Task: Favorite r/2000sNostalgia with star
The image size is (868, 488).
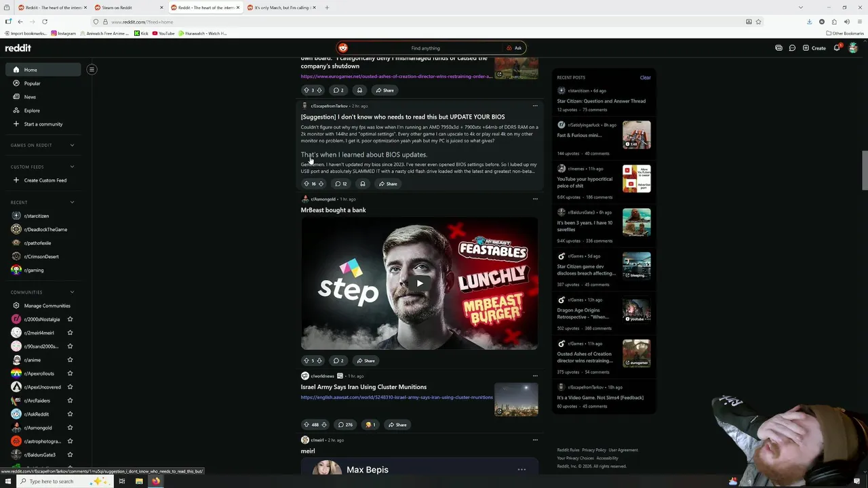Action: (x=70, y=319)
